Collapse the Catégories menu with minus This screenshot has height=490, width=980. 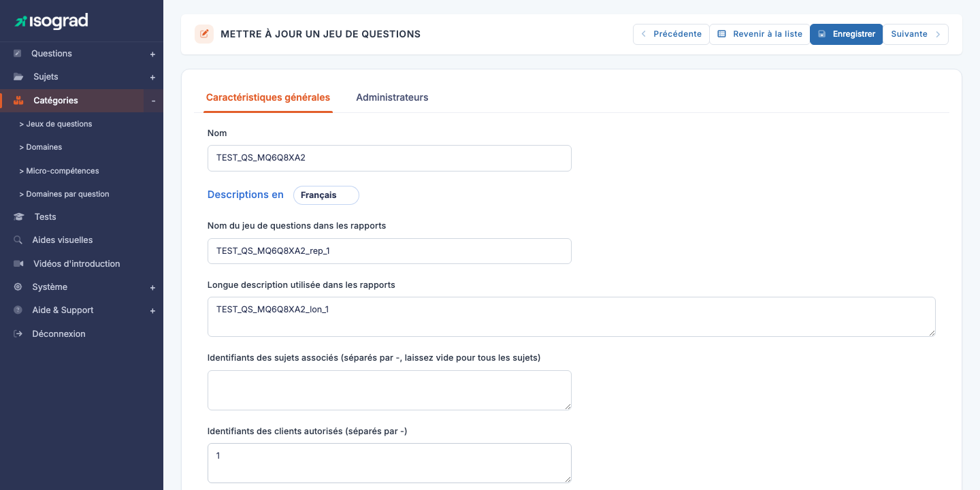click(153, 101)
